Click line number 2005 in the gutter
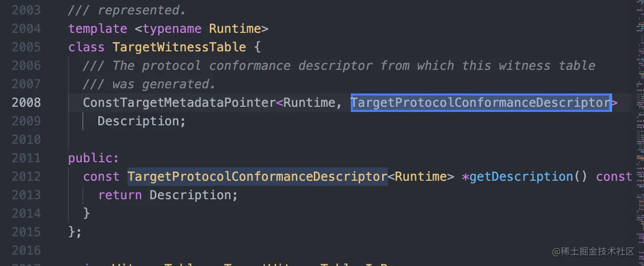644x266 pixels. (26, 47)
